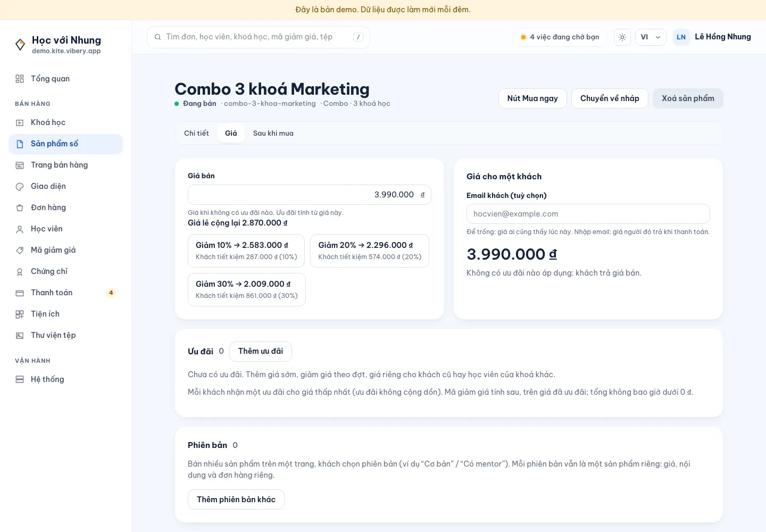Click the Đang bán status label

tap(199, 103)
